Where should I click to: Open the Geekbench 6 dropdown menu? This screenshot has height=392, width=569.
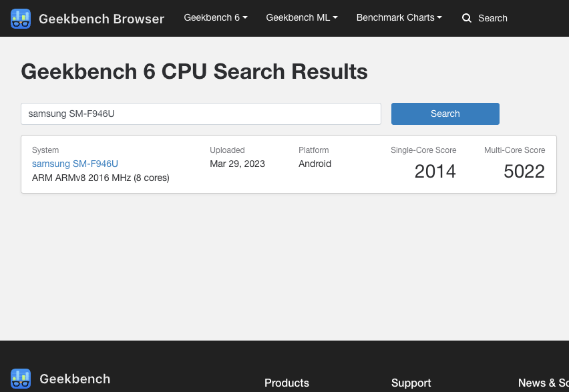(x=215, y=18)
